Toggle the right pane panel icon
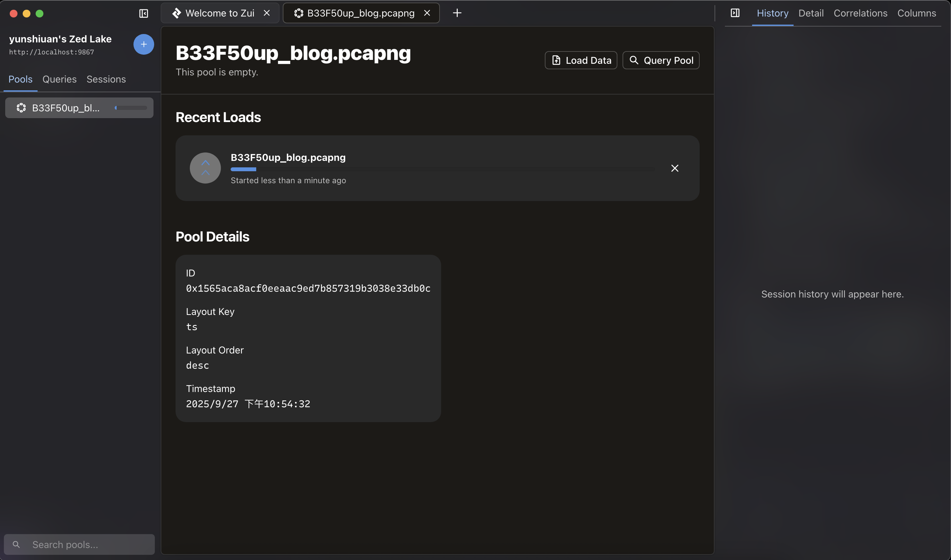The image size is (951, 560). (735, 13)
